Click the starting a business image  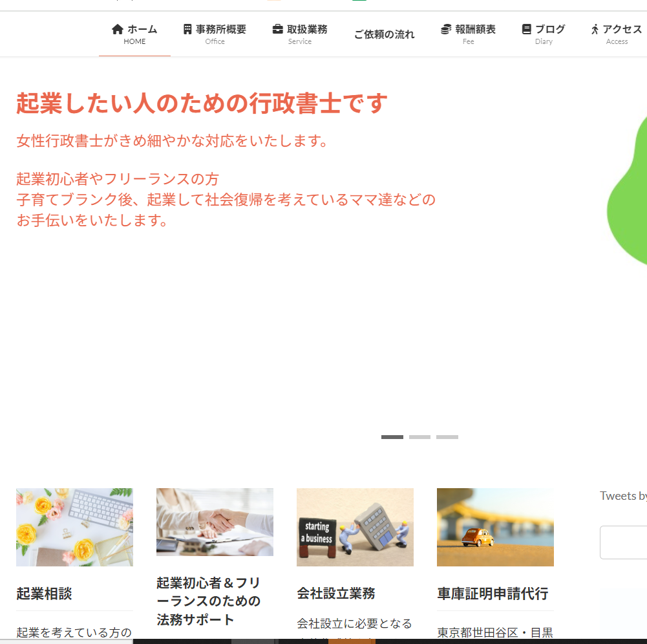pos(355,527)
